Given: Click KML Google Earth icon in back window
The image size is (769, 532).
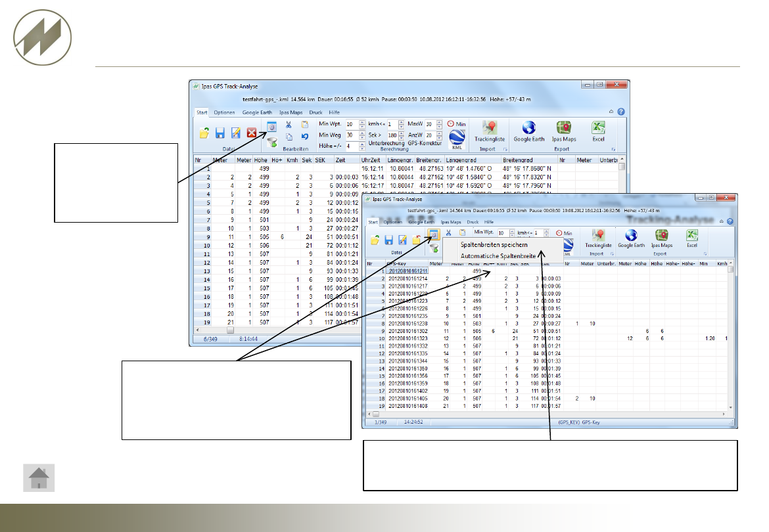Looking at the screenshot, I should pyautogui.click(x=457, y=140).
